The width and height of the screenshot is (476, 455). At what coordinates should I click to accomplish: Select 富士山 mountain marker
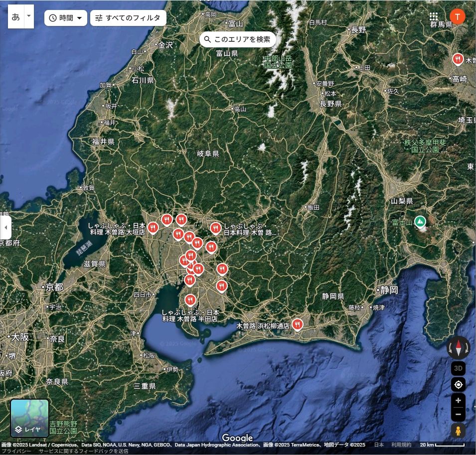pyautogui.click(x=420, y=222)
